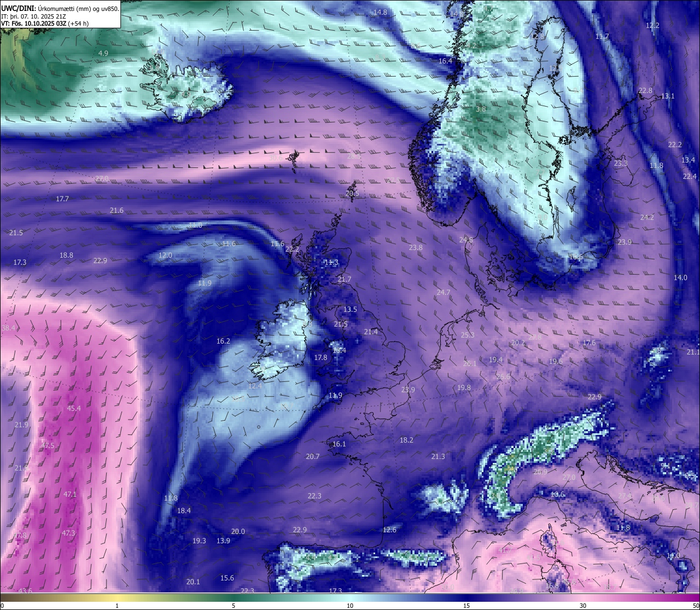Image resolution: width=700 pixels, height=610 pixels.
Task: Click the map value 24.8
Action: [466, 240]
